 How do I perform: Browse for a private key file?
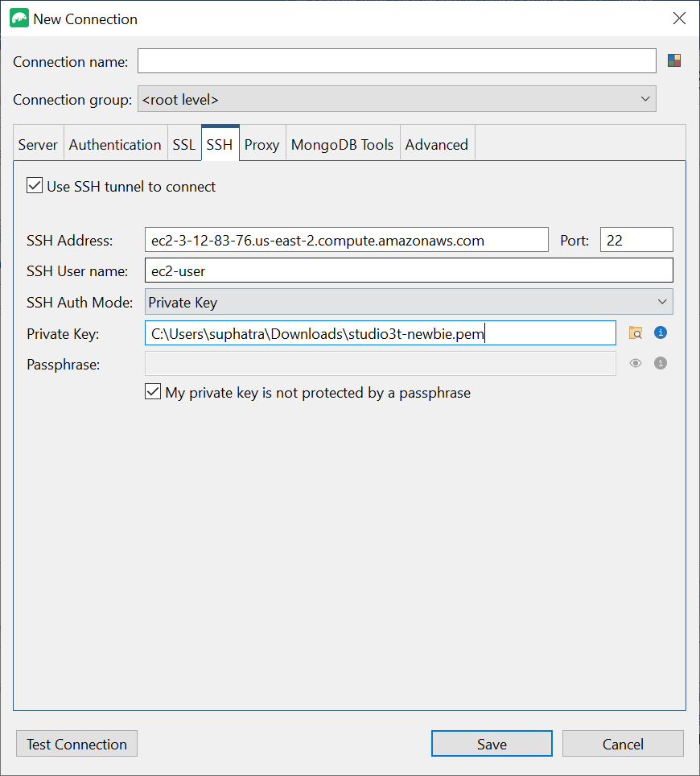[636, 332]
